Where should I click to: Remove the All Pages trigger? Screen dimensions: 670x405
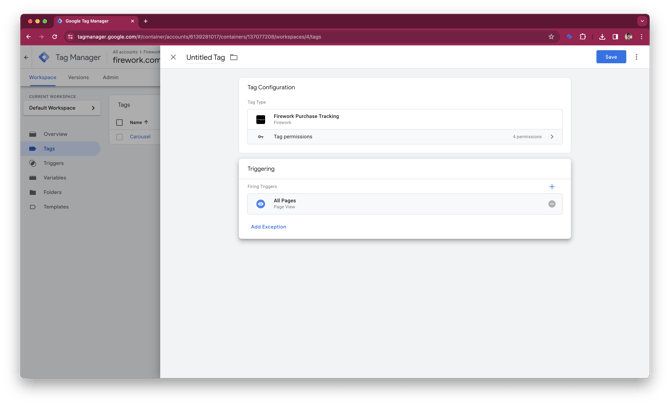pos(551,204)
